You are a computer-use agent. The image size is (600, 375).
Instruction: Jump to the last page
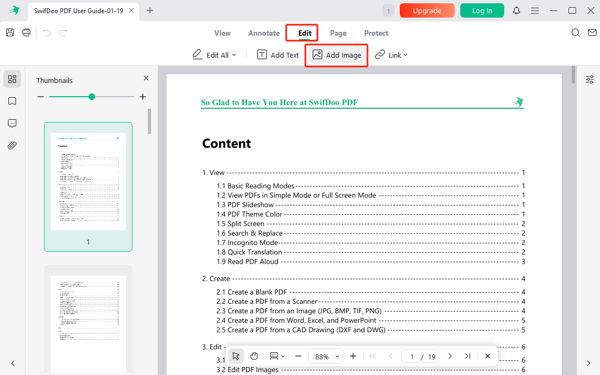pyautogui.click(x=468, y=356)
